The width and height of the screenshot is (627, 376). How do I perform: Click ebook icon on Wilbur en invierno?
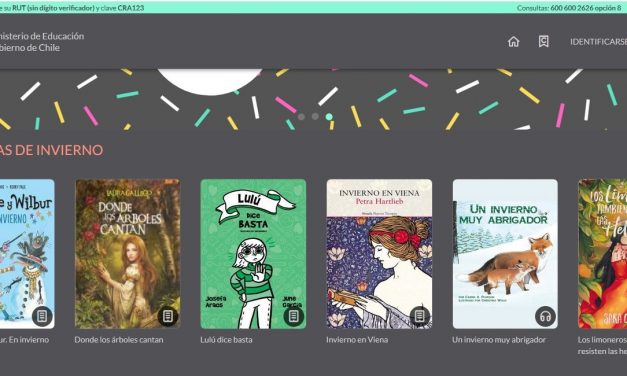pyautogui.click(x=42, y=316)
